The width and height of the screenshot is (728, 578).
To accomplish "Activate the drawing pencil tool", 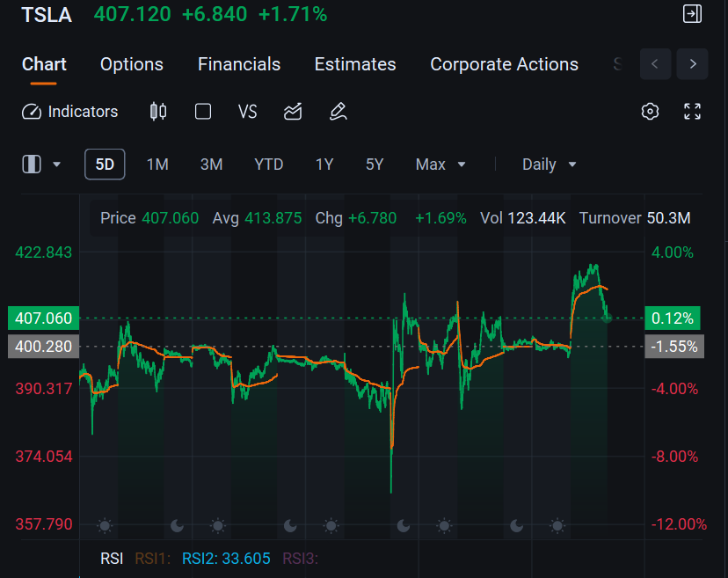I will 338,112.
